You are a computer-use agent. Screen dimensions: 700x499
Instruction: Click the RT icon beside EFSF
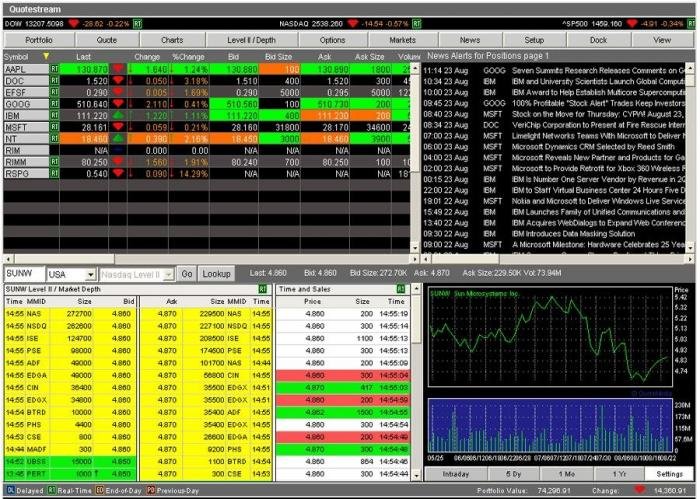pyautogui.click(x=54, y=92)
